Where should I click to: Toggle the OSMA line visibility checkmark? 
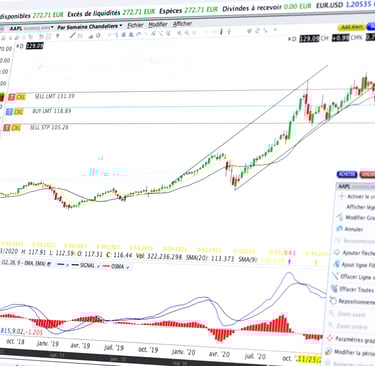tap(128, 267)
